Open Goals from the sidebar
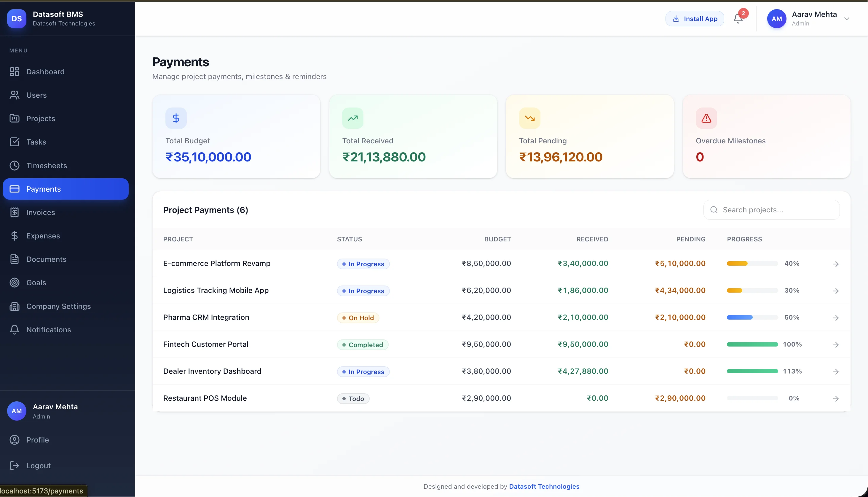868x497 pixels. pyautogui.click(x=14, y=283)
